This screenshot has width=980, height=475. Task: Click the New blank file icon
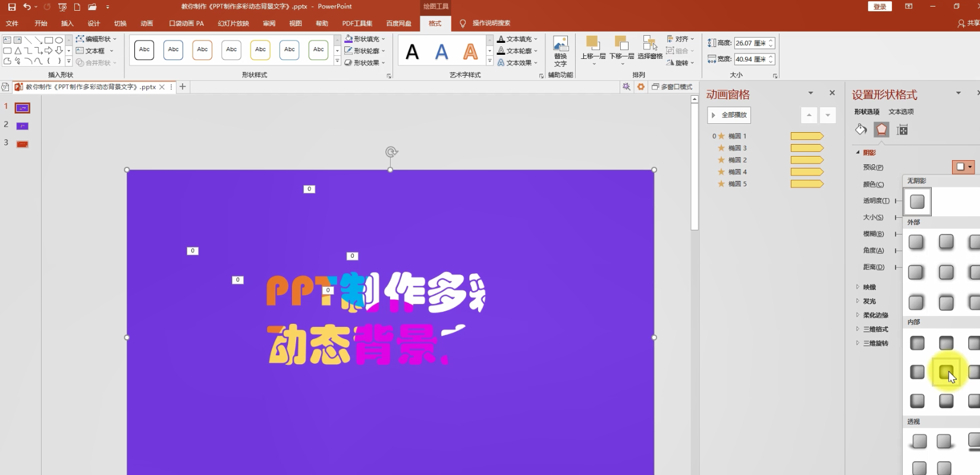click(x=77, y=7)
